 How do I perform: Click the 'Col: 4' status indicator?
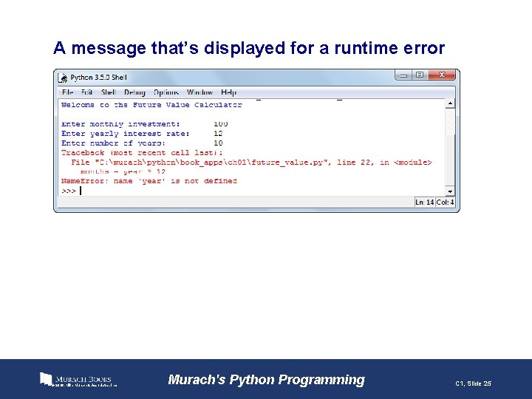pos(445,202)
